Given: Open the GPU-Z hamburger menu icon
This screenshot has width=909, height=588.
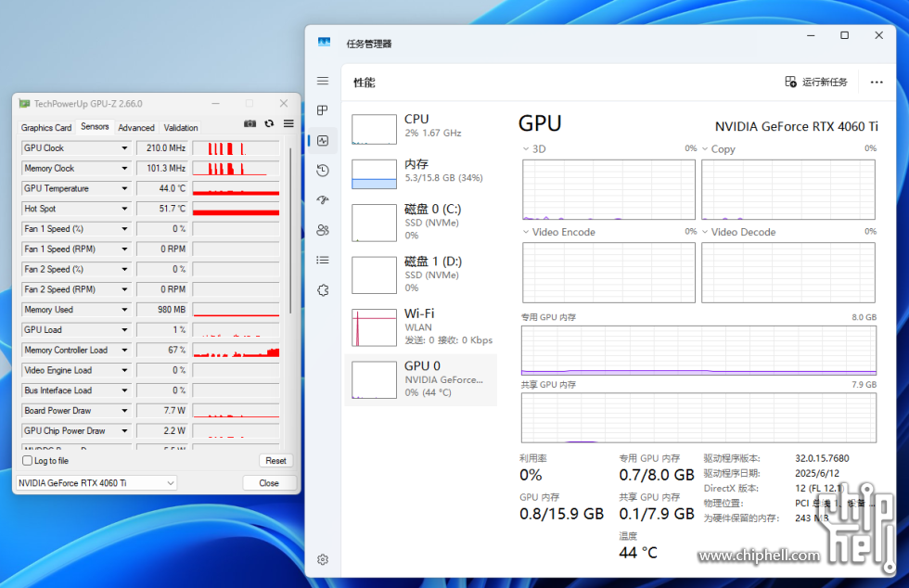Looking at the screenshot, I should pyautogui.click(x=288, y=123).
